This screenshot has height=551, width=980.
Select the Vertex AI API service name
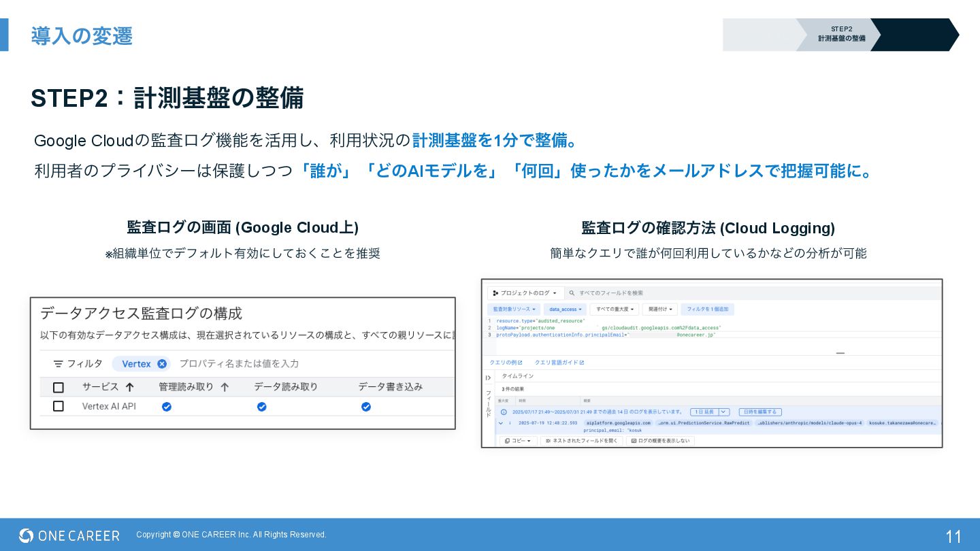point(109,406)
